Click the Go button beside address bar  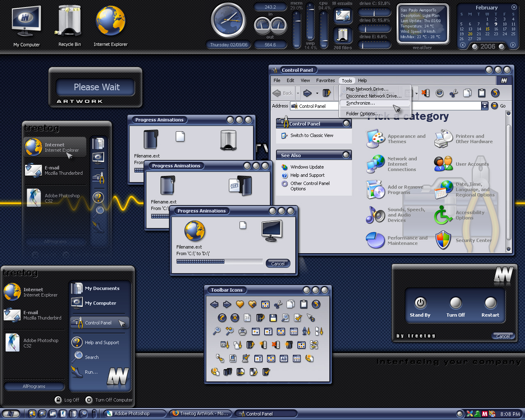tap(498, 106)
